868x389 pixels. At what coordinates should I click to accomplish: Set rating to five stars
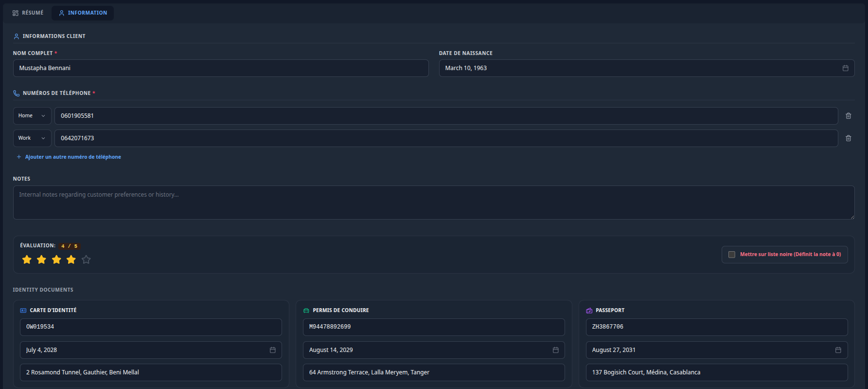click(86, 259)
